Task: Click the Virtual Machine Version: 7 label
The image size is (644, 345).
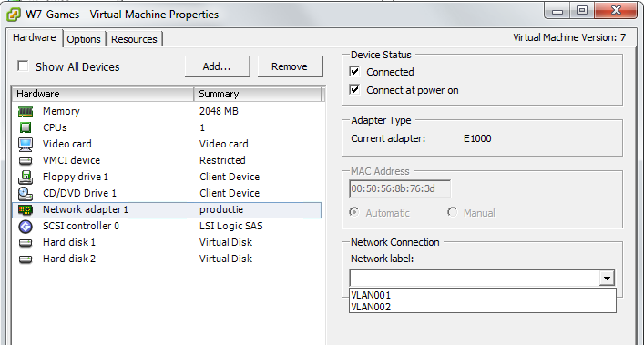Action: point(569,37)
